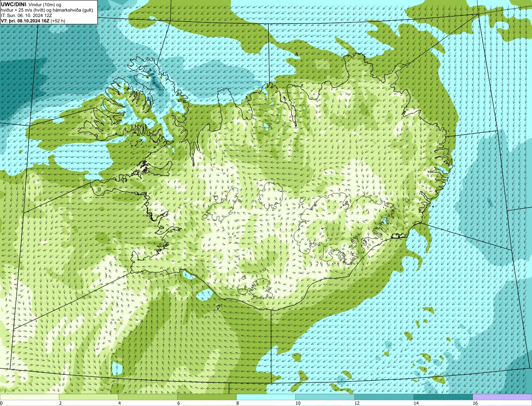Viewport: 532px width, 406px height.
Task: Click the 'VT: þri. 08.10.2024 16Z (+52 h)' line
Action: pyautogui.click(x=33, y=20)
